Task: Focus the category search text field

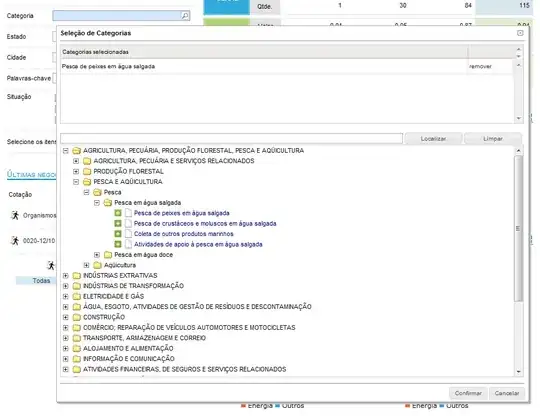Action: pyautogui.click(x=231, y=138)
